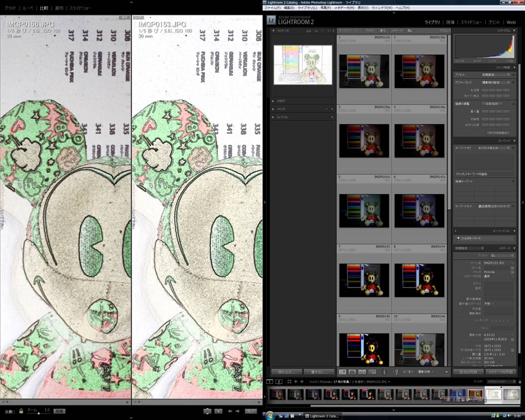Click the すべてを初期化 reset all button

(x=498, y=133)
